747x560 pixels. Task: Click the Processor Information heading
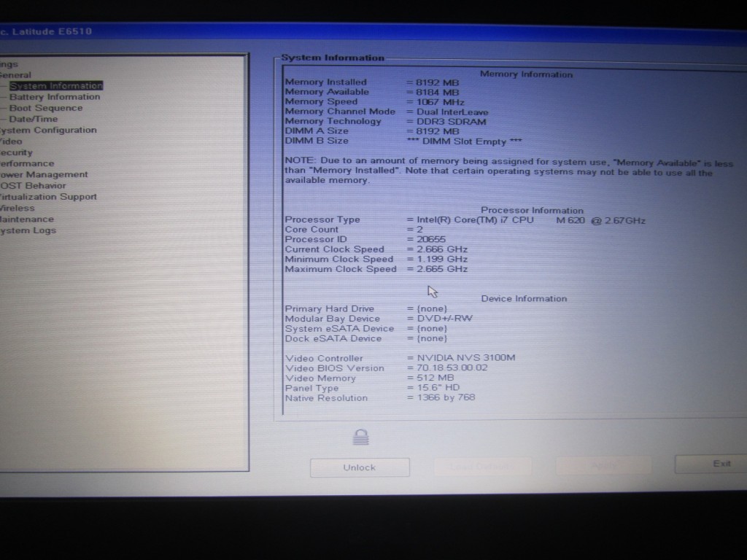click(532, 211)
